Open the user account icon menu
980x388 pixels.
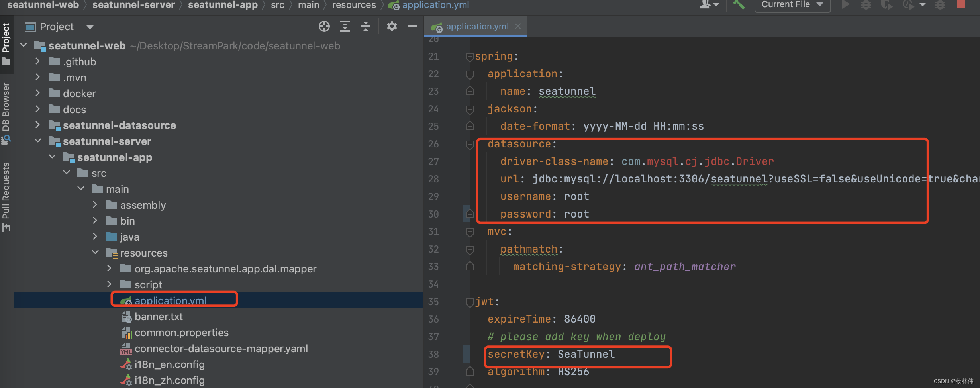pyautogui.click(x=710, y=4)
